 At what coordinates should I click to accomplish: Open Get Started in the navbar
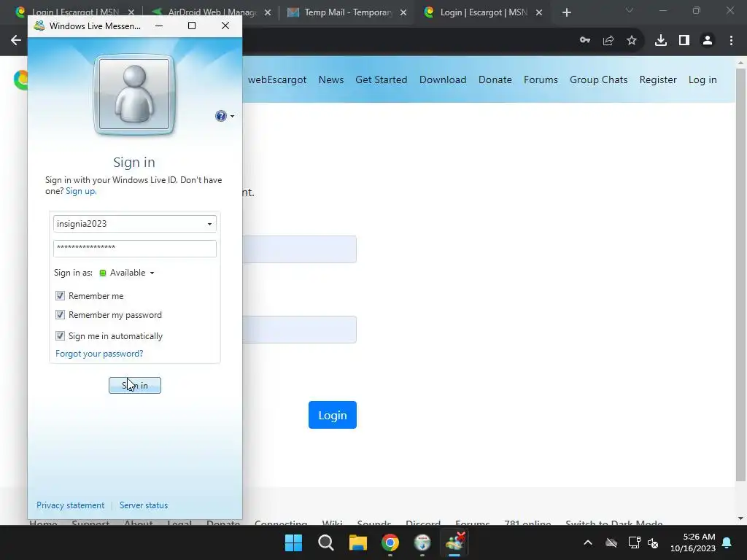(381, 80)
